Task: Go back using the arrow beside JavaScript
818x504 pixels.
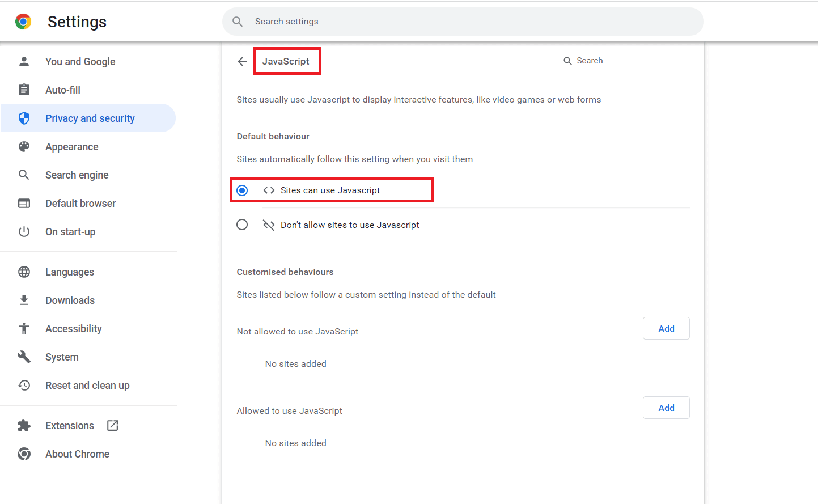Action: pyautogui.click(x=242, y=61)
